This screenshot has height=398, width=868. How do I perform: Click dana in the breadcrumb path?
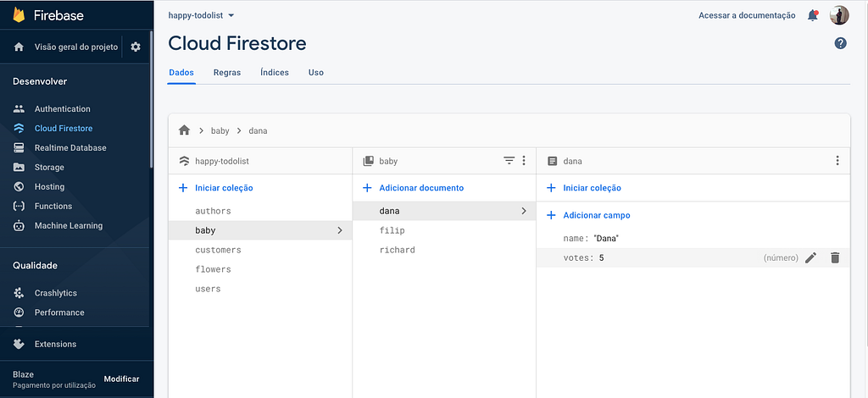click(x=258, y=131)
